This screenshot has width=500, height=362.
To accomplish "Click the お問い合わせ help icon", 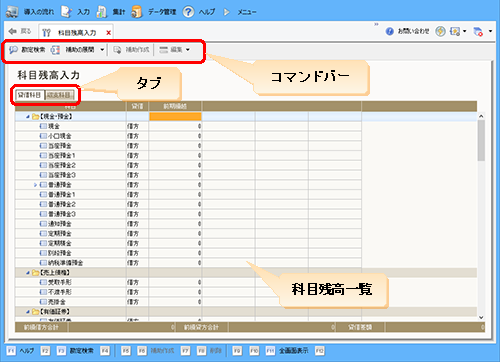I will 389,31.
